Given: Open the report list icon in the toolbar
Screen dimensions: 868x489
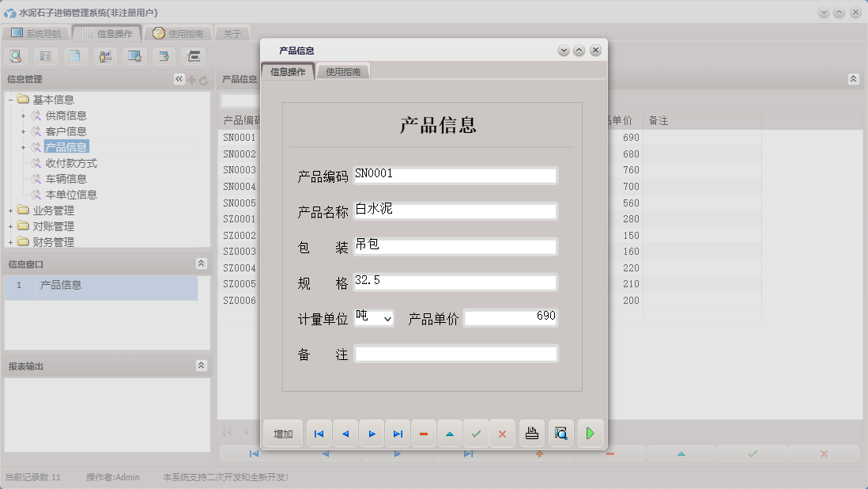Looking at the screenshot, I should [x=46, y=55].
